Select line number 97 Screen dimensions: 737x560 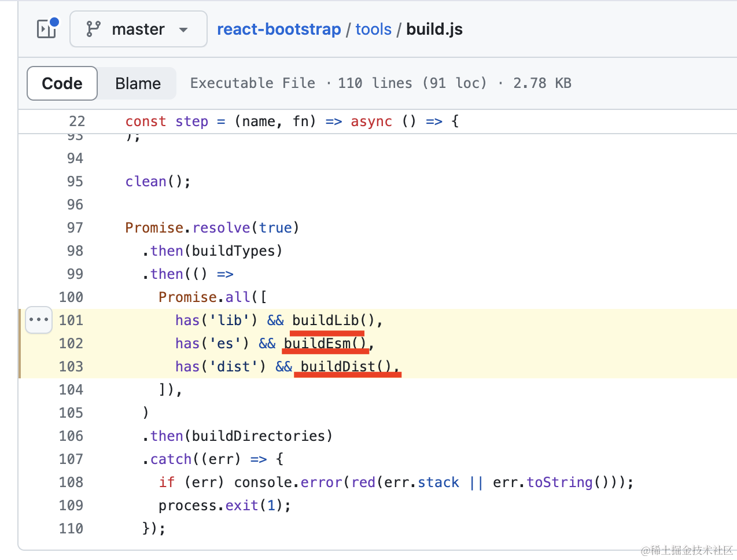75,228
